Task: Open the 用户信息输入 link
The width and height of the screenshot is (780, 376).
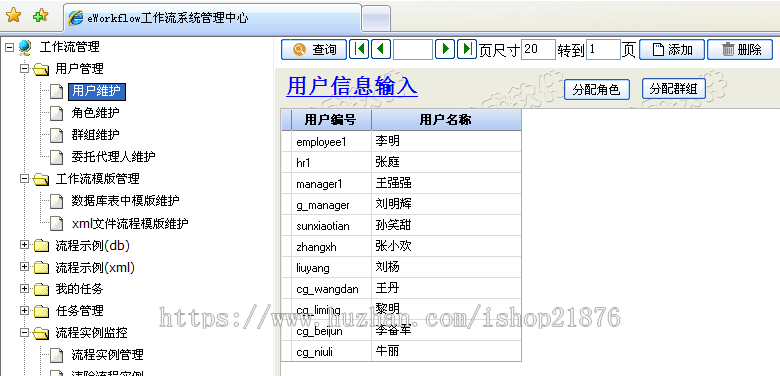Action: tap(352, 86)
